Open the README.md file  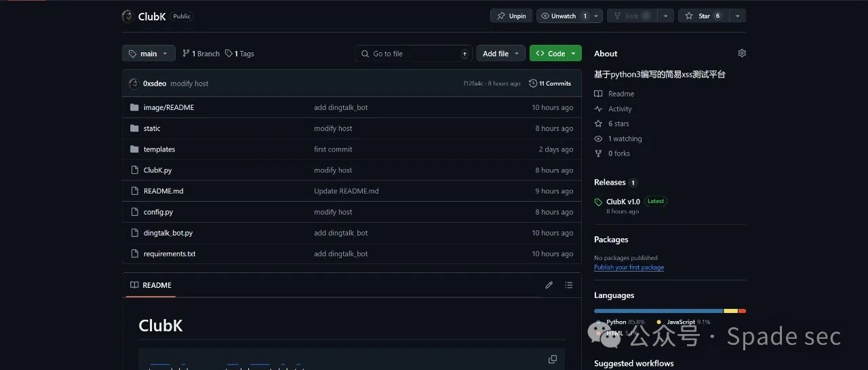click(x=163, y=191)
